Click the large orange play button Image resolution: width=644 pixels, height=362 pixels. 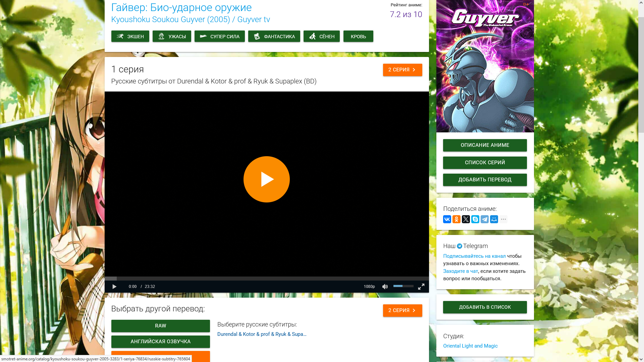[x=267, y=179]
